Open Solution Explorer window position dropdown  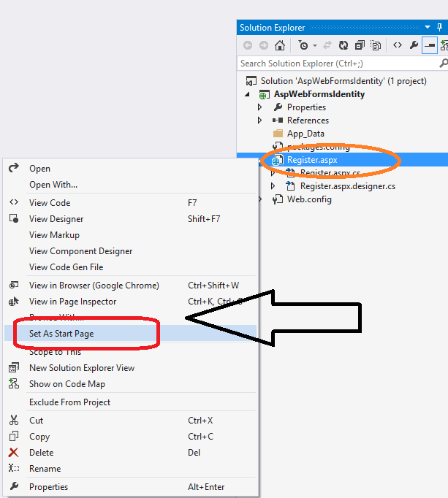click(428, 27)
